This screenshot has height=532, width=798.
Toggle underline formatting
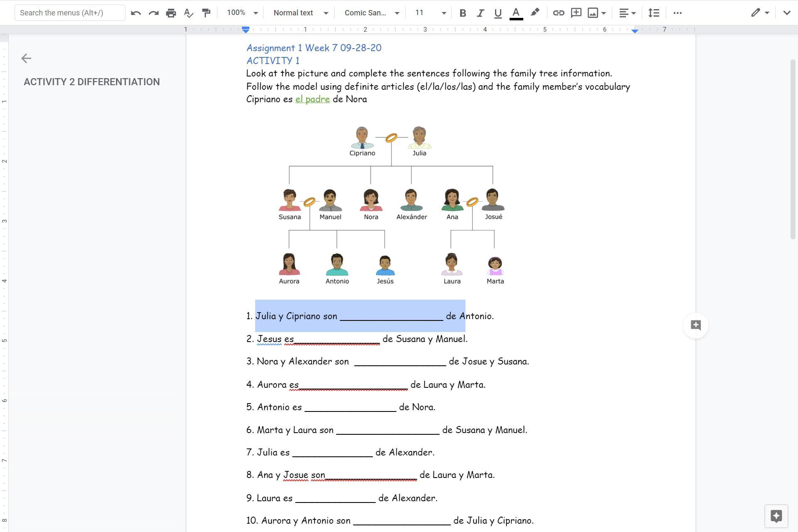498,13
